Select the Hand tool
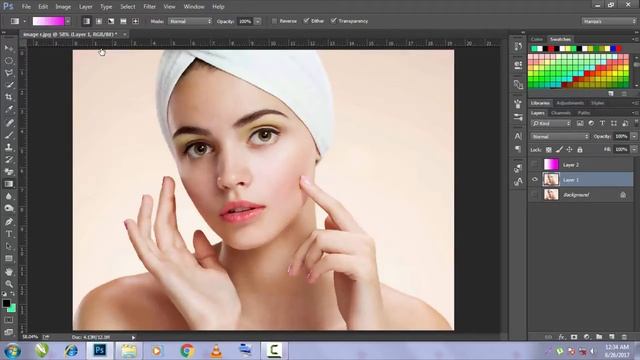Image resolution: width=640 pixels, height=360 pixels. (9, 272)
